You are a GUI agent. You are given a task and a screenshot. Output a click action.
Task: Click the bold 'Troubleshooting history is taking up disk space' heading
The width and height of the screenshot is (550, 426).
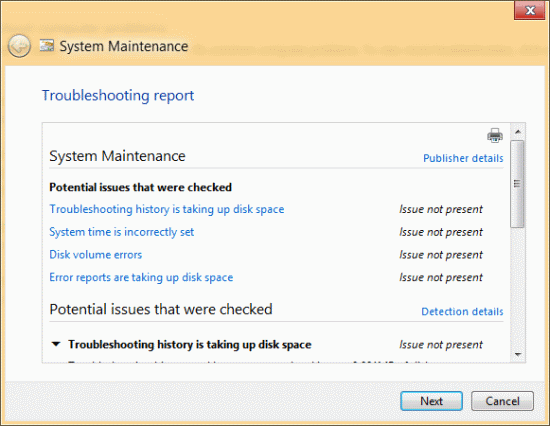tap(189, 345)
